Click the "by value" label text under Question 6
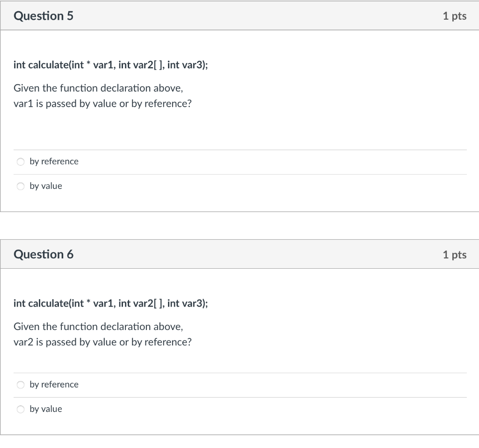The width and height of the screenshot is (479, 448). [46, 409]
